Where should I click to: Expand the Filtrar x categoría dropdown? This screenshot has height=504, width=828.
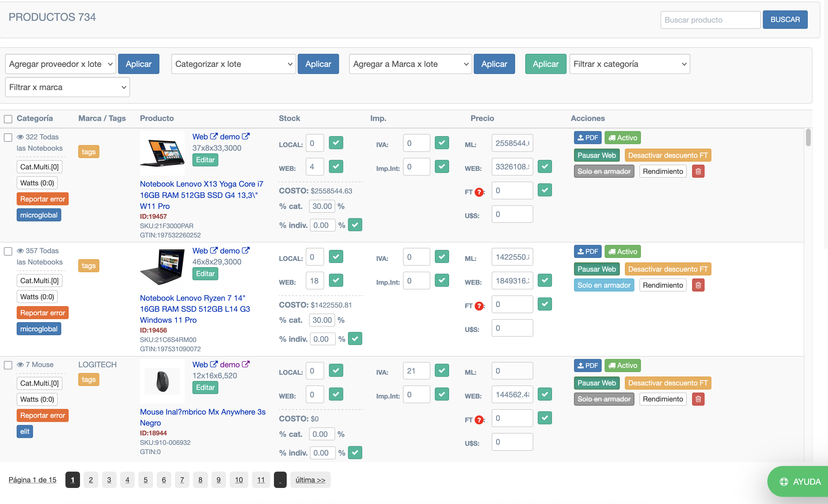click(629, 64)
